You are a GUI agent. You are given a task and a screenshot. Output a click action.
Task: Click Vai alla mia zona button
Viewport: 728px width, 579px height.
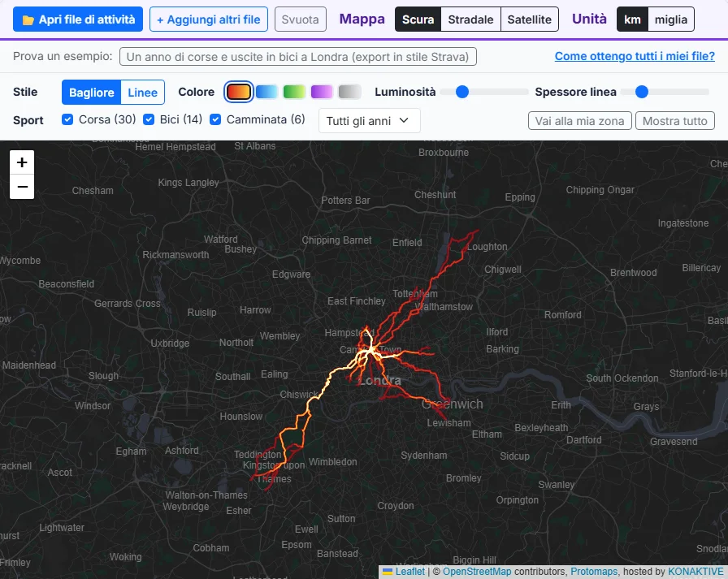579,121
